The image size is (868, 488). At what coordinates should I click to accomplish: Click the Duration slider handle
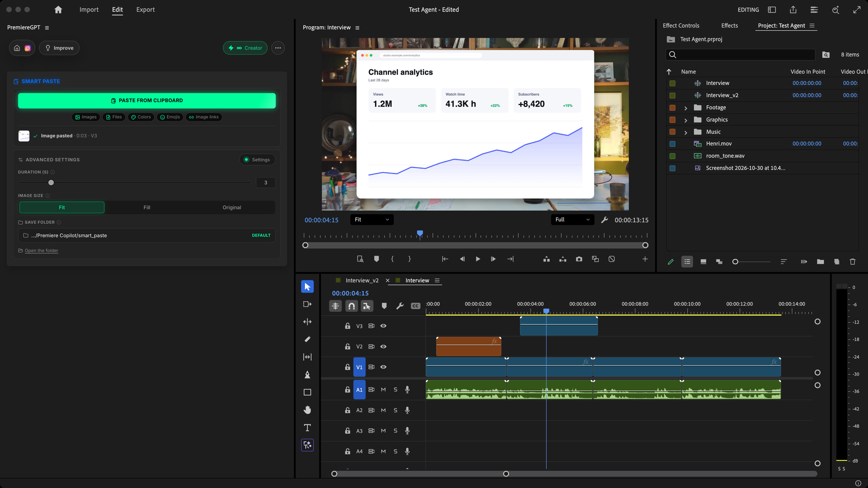click(x=51, y=183)
